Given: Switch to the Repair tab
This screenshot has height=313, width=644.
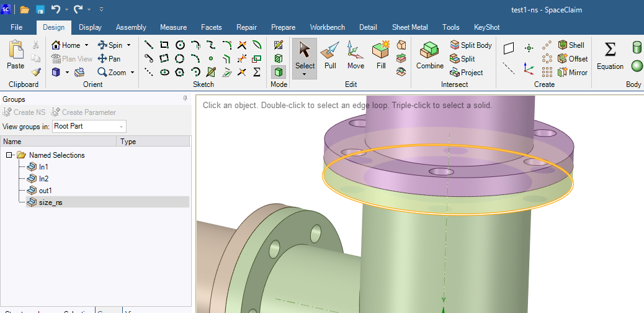Looking at the screenshot, I should 246,27.
